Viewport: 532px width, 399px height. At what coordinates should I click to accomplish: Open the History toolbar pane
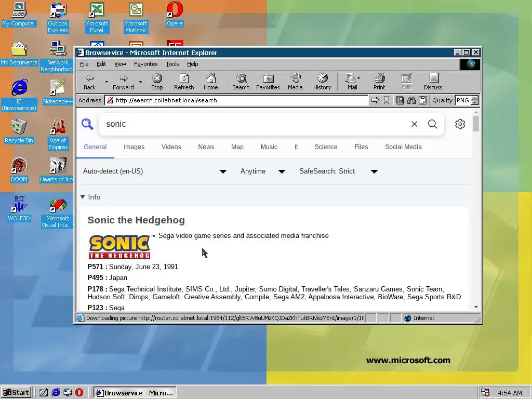(322, 82)
